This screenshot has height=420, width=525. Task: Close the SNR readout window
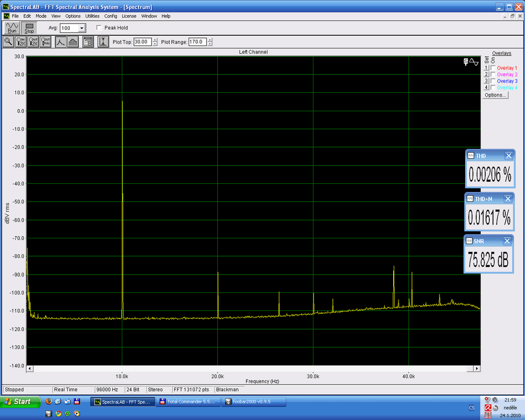pyautogui.click(x=507, y=241)
